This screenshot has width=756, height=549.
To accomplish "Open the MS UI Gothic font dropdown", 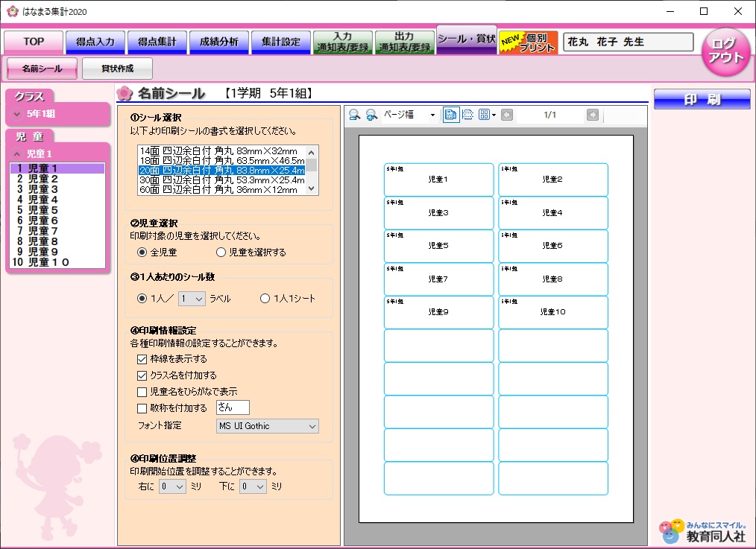I will (x=268, y=426).
